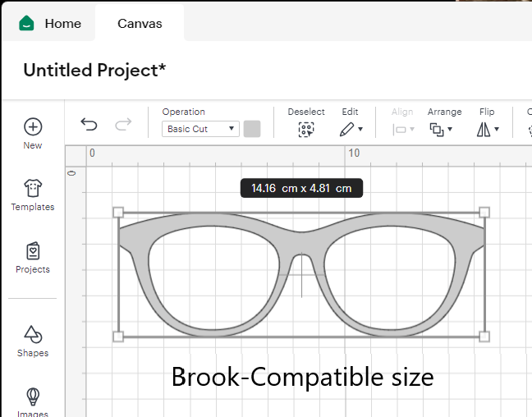532x417 pixels.
Task: Click the top-left selection handle of glasses
Action: click(x=118, y=213)
